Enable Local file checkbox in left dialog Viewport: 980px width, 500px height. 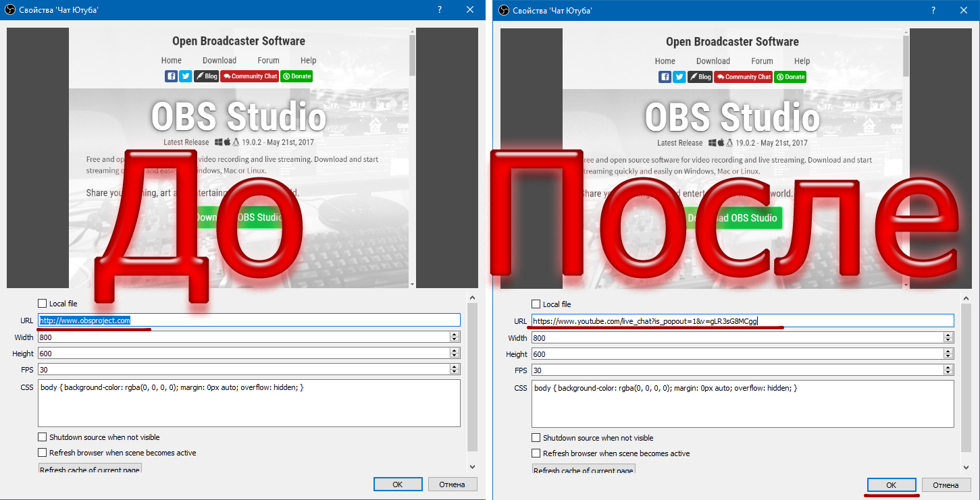pos(43,304)
